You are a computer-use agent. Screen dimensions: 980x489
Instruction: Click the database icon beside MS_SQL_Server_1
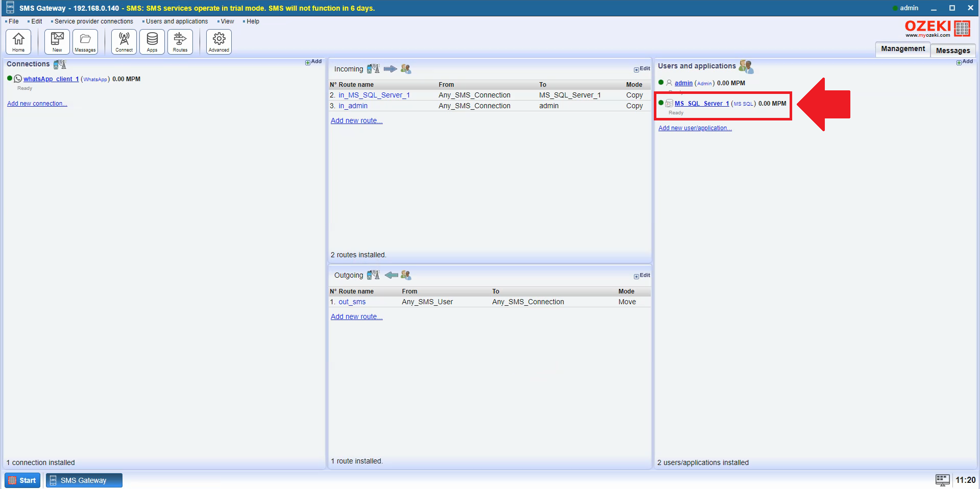(669, 104)
